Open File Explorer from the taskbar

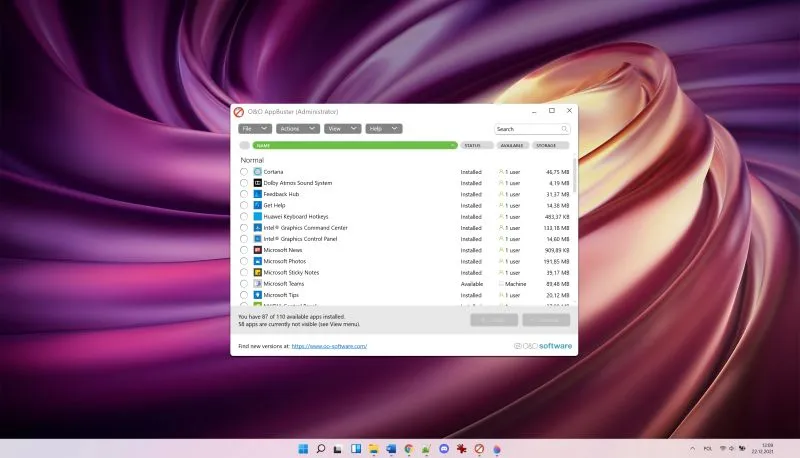click(373, 449)
